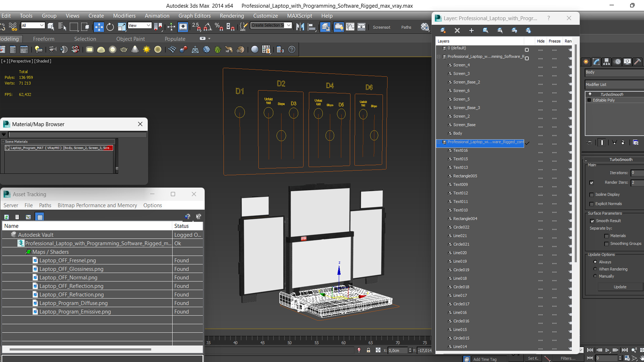644x362 pixels.
Task: Click the Rectangular Selection Region icon
Action: pyautogui.click(x=74, y=27)
